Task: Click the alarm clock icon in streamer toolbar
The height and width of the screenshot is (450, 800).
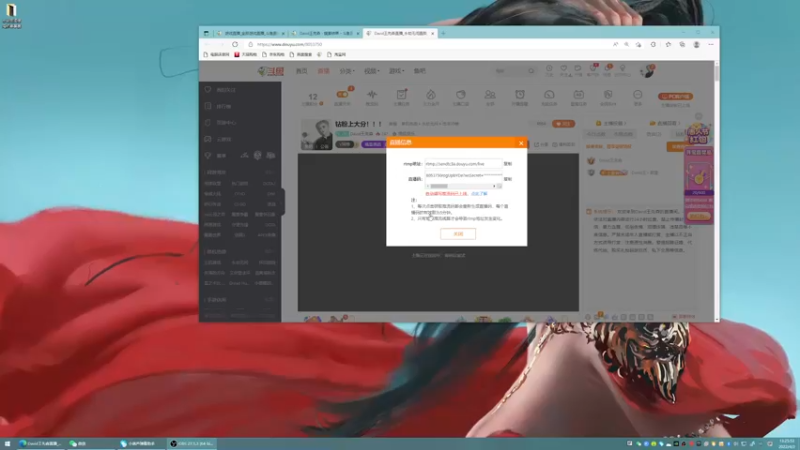Action: [519, 94]
